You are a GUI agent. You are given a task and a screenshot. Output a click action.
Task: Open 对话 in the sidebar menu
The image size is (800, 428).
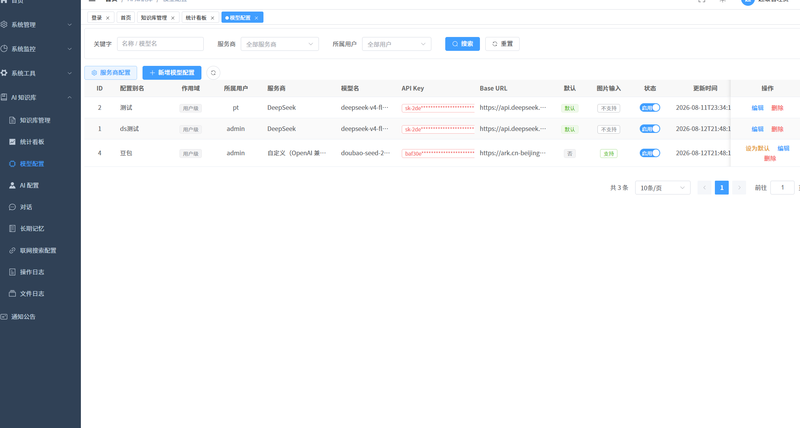point(26,207)
